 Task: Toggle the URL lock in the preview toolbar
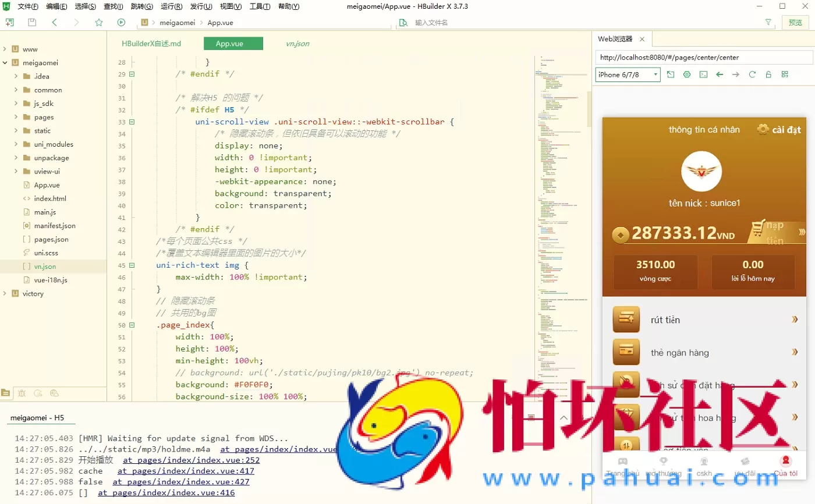pyautogui.click(x=768, y=74)
